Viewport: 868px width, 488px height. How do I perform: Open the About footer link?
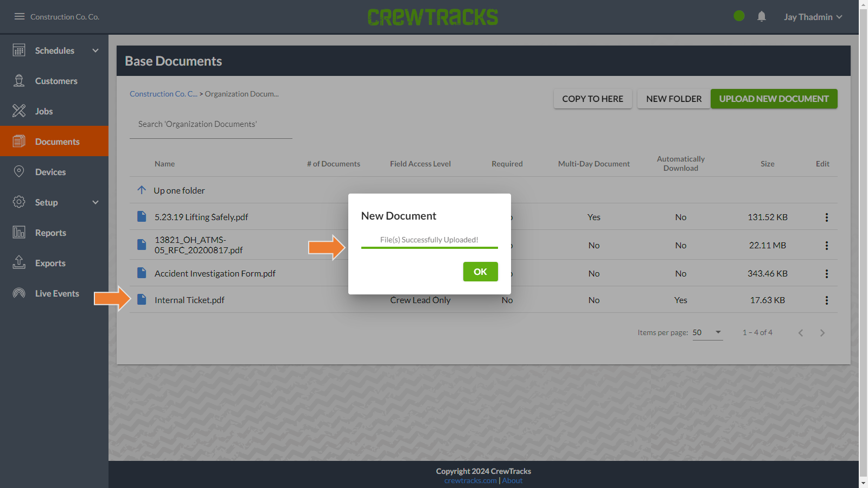512,480
